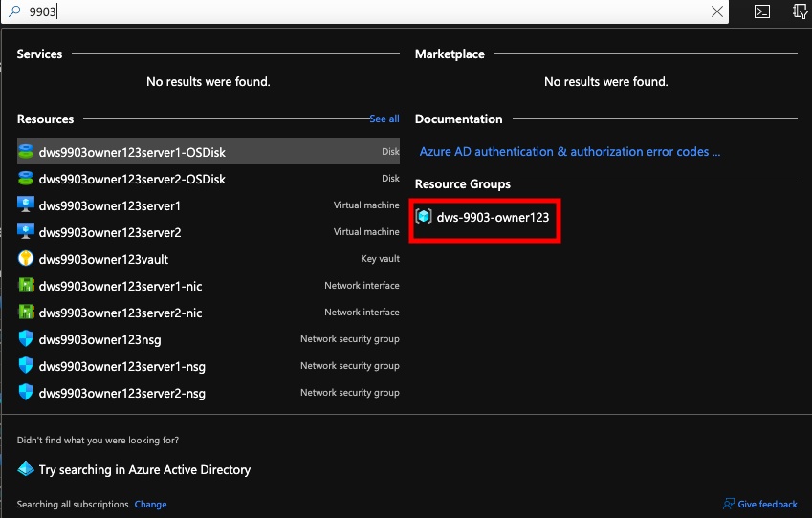This screenshot has height=518, width=812.
Task: Click the VM icon beside dws9903owner123server1
Action: pos(26,205)
